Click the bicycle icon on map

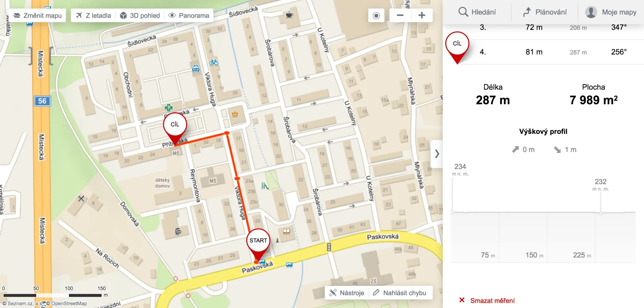pos(214,62)
